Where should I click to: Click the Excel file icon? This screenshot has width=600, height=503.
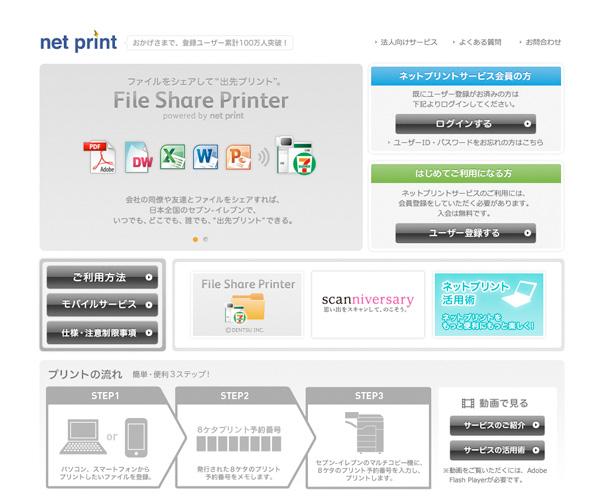(173, 156)
